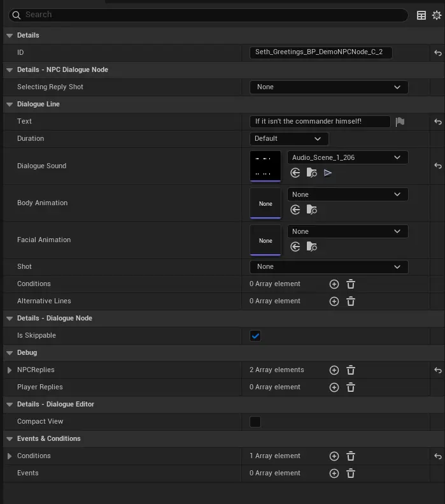Open the Duration Default dropdown

click(x=289, y=138)
